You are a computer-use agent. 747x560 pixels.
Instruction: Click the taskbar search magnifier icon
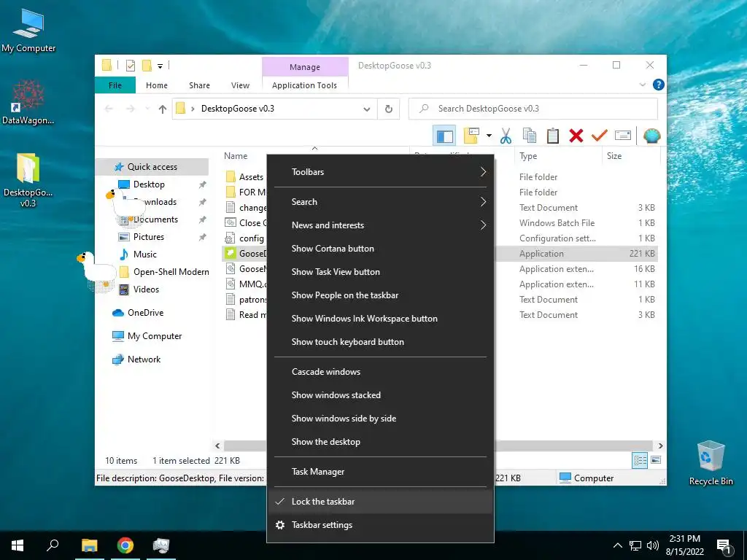point(53,545)
